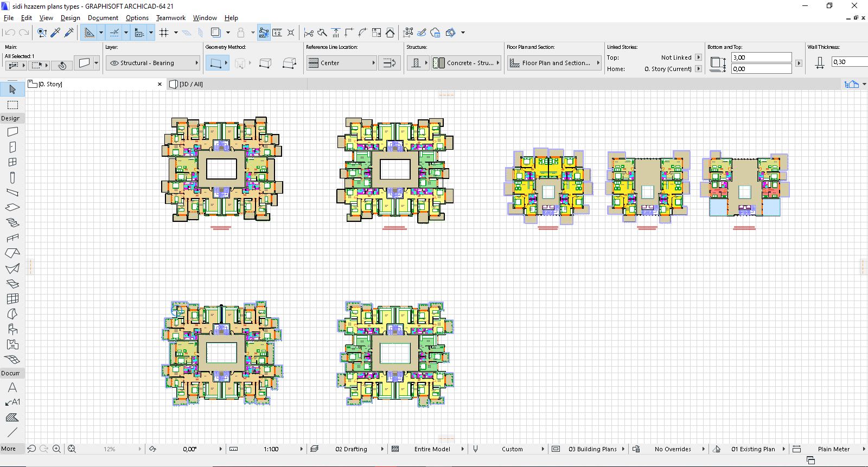This screenshot has width=868, height=467.
Task: Open the Teamwork menu
Action: (x=171, y=18)
